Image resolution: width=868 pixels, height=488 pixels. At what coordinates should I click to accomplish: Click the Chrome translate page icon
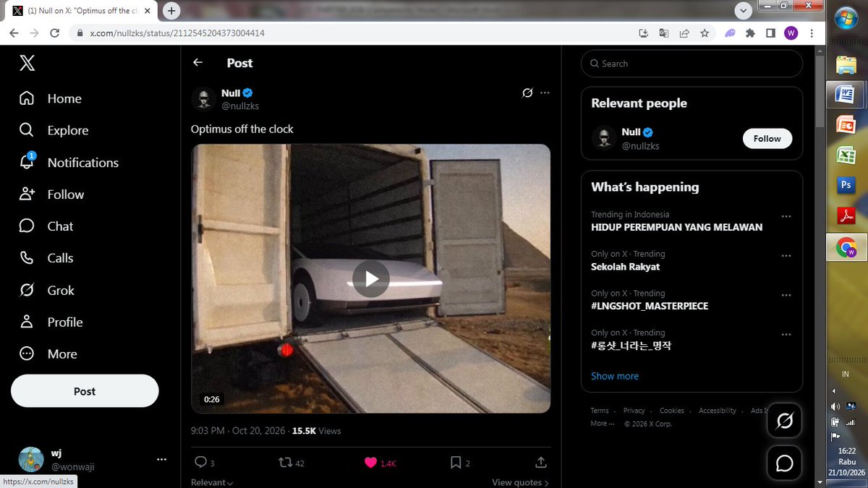tap(664, 33)
